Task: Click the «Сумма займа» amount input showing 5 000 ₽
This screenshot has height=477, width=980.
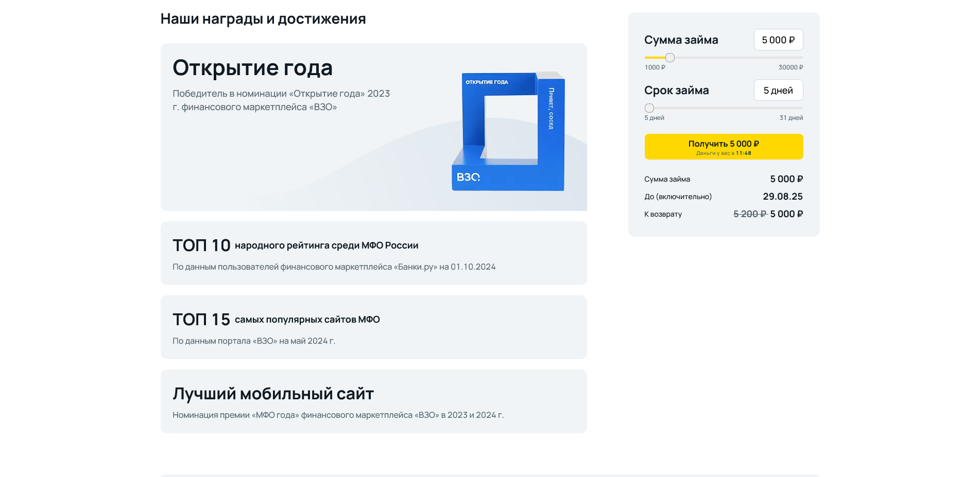Action: coord(778,40)
